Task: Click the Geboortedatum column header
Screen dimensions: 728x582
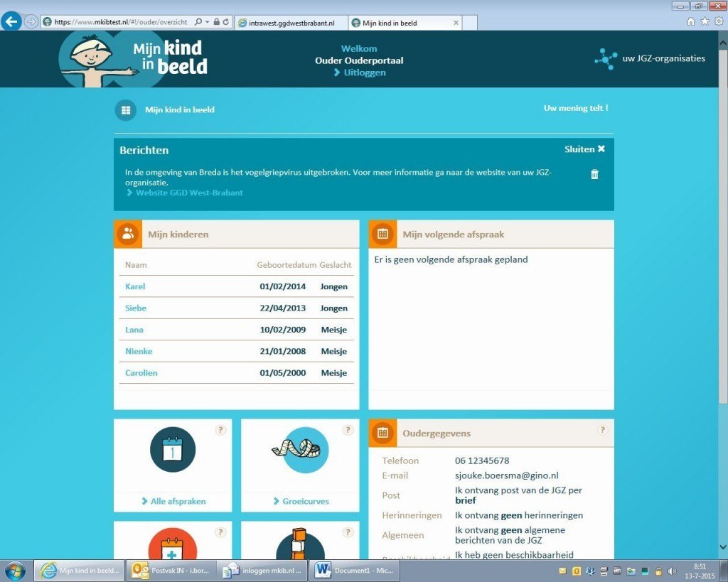Action: pyautogui.click(x=287, y=265)
